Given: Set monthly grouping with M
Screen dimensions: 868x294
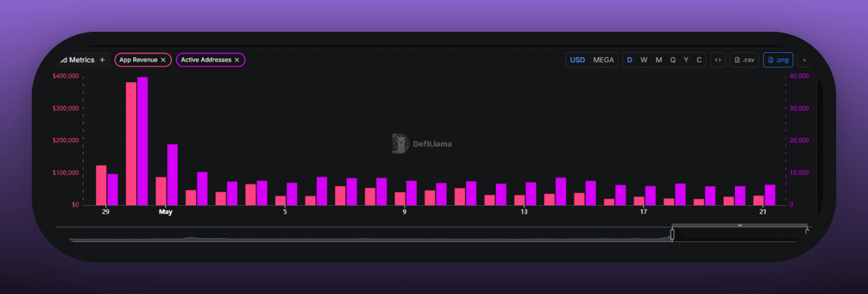Looking at the screenshot, I should coord(658,60).
